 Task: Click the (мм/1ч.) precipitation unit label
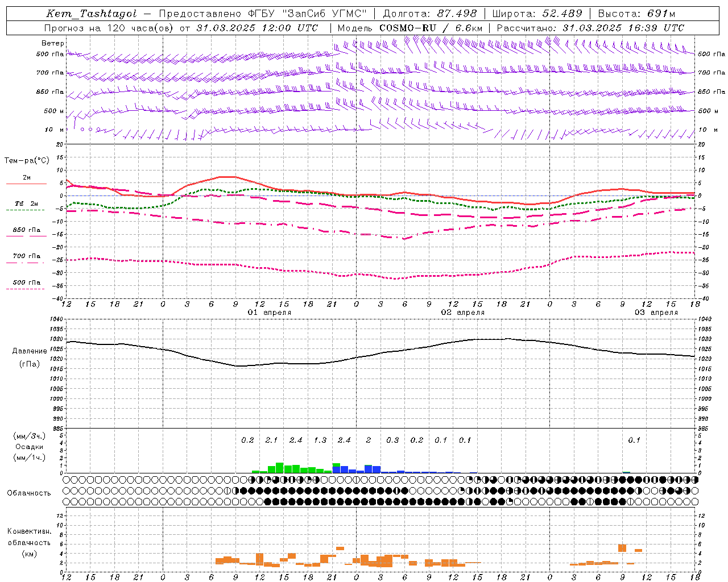[30, 458]
